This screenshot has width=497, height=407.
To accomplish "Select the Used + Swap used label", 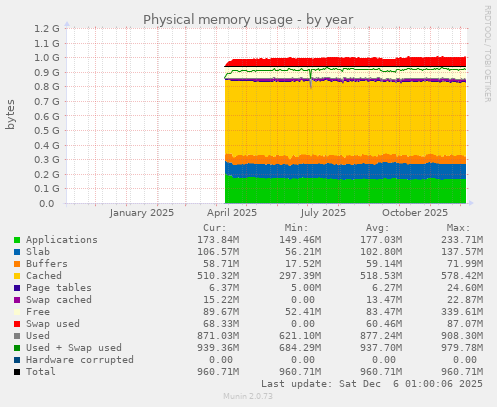I will pyautogui.click(x=74, y=348).
